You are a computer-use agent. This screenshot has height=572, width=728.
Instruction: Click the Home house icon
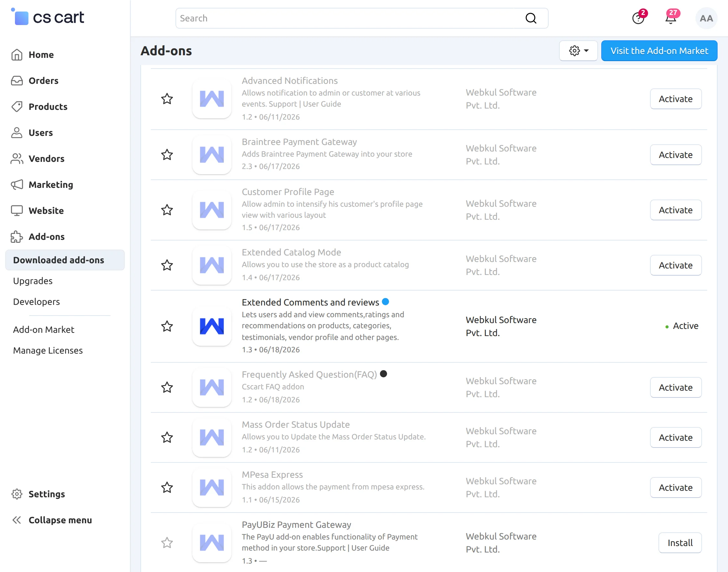point(17,55)
